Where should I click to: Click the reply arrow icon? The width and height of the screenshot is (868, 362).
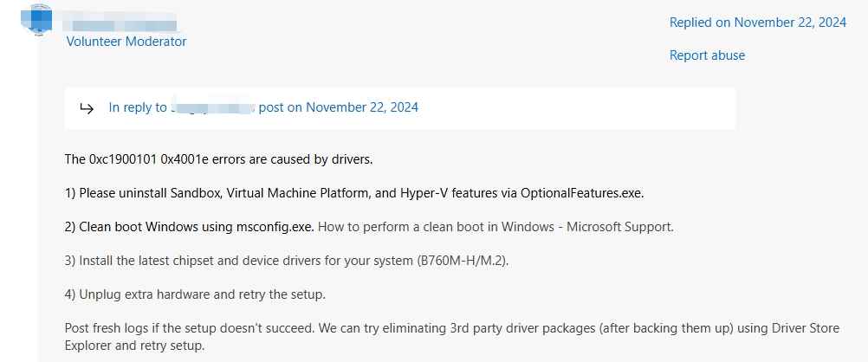tap(87, 108)
